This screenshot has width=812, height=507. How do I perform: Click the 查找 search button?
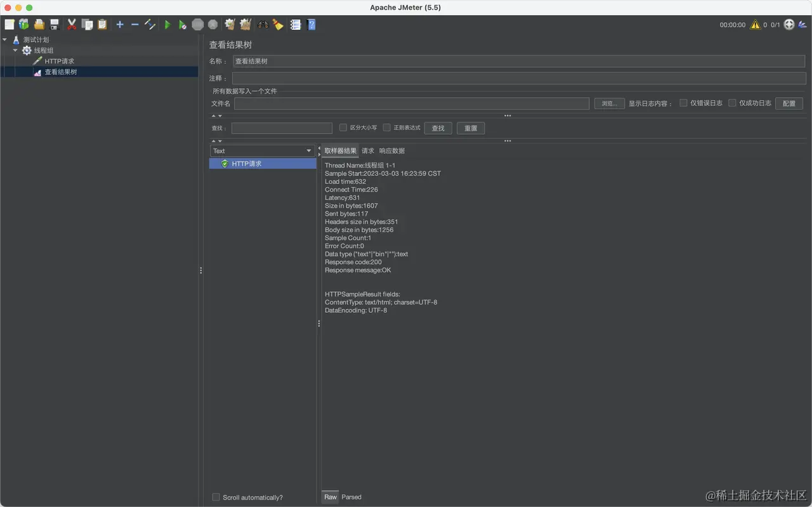[x=438, y=128]
